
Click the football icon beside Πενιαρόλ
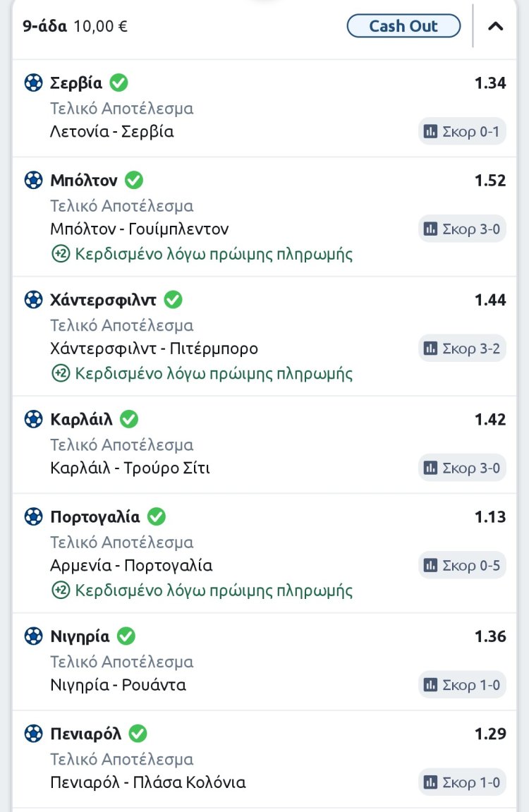tap(33, 734)
